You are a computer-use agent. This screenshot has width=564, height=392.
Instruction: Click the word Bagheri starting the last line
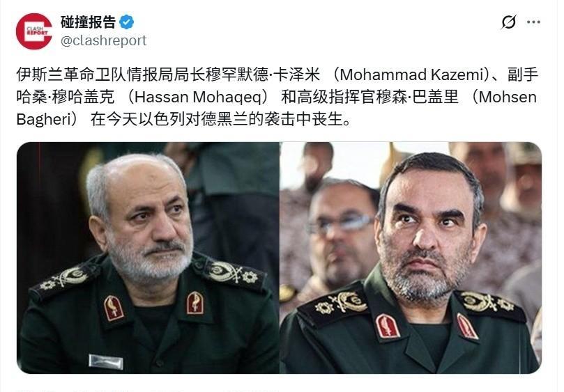[x=44, y=119]
